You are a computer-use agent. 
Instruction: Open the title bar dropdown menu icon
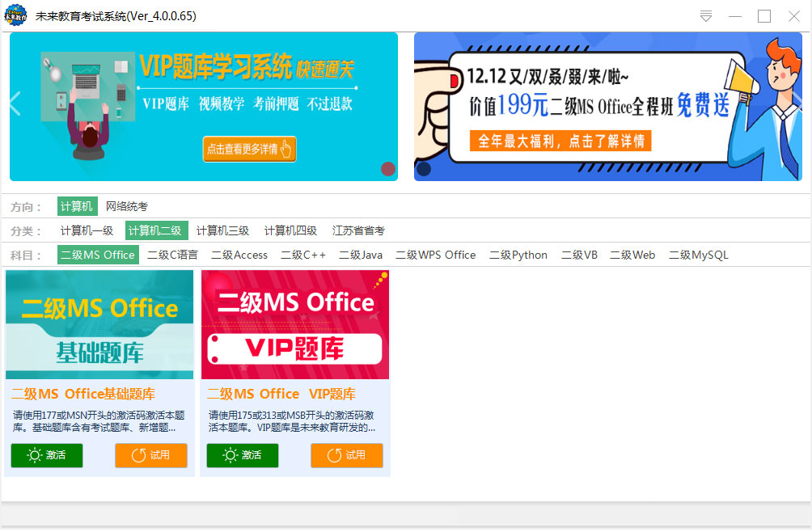706,16
